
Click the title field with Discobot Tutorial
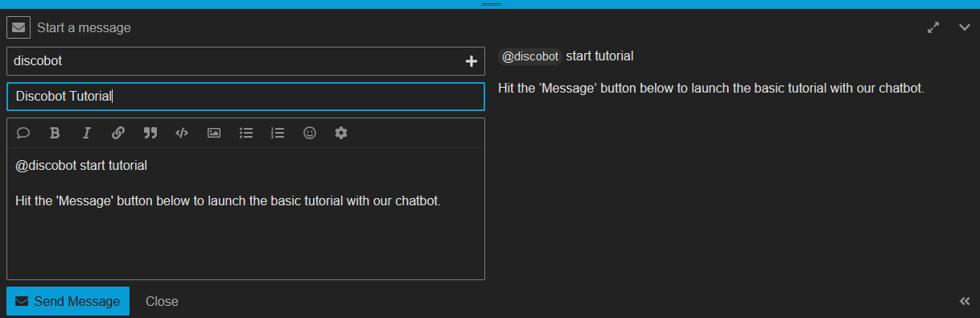(x=245, y=97)
